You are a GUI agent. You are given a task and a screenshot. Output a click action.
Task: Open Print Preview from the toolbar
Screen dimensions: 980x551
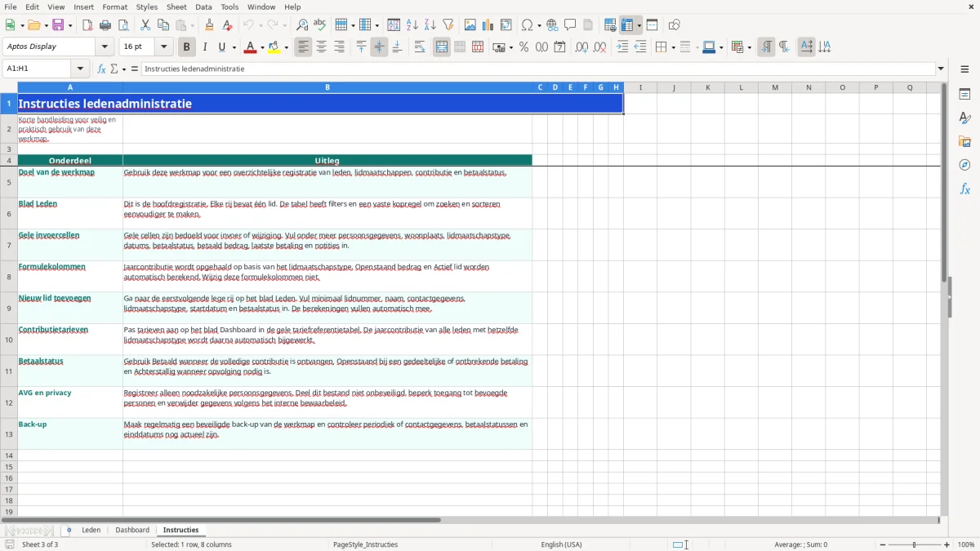point(122,25)
